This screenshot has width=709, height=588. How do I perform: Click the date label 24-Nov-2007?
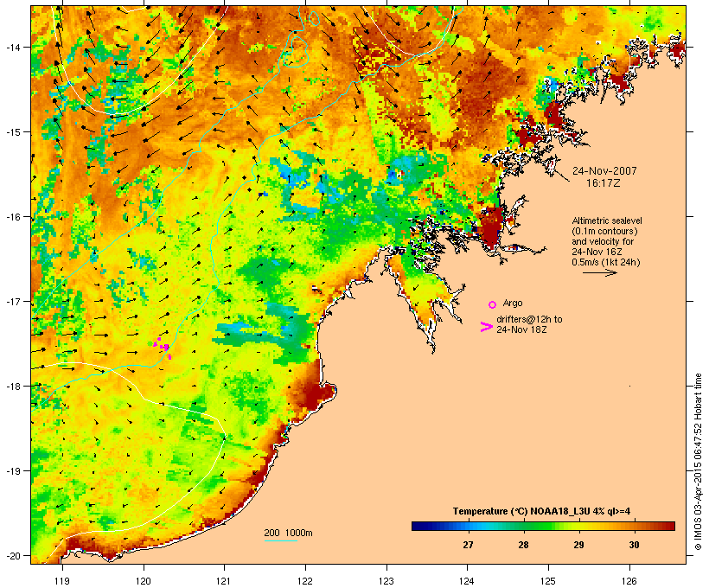click(604, 171)
